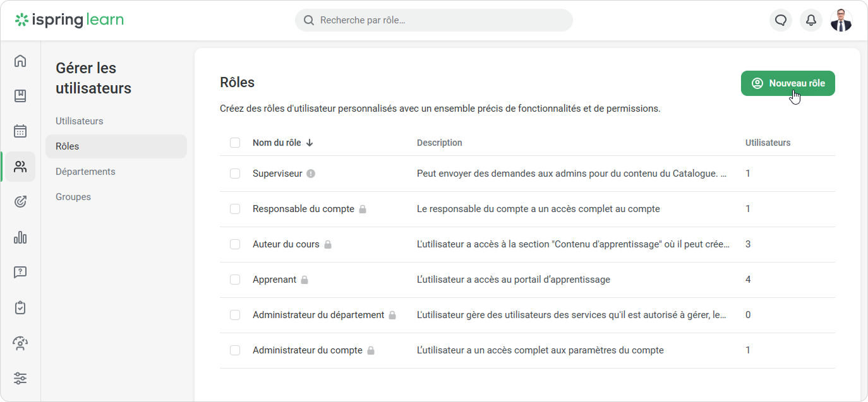Image resolution: width=868 pixels, height=402 pixels.
Task: Open the Administrateur du compte role
Action: pos(307,350)
